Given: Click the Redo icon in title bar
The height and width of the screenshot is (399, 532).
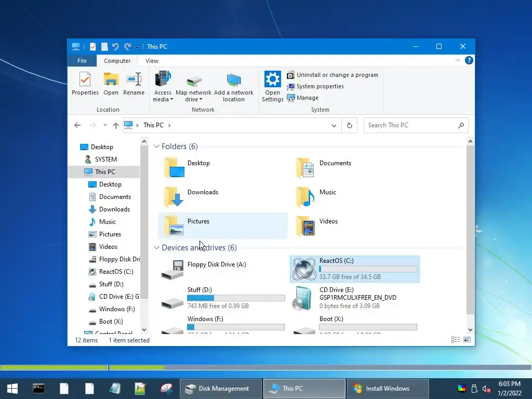Looking at the screenshot, I should click(127, 47).
